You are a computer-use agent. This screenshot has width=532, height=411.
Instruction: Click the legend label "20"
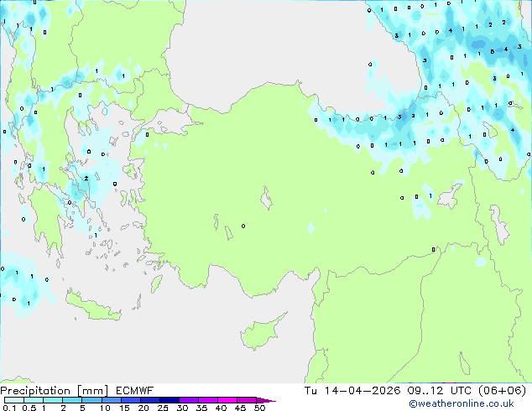[143, 408]
